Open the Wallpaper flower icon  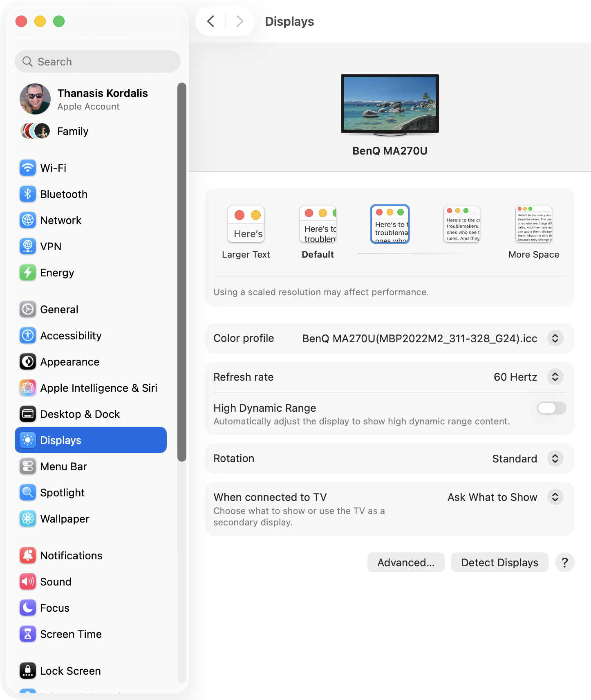click(x=28, y=519)
